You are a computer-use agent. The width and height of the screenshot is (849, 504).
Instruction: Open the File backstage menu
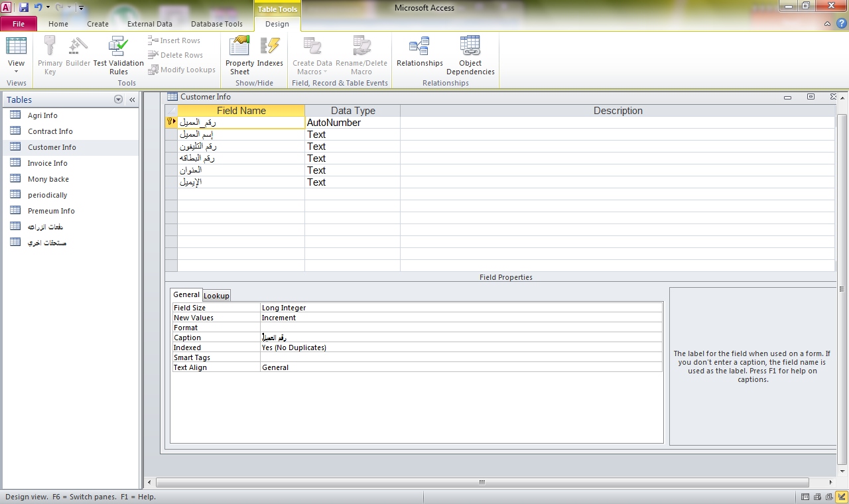click(x=19, y=24)
